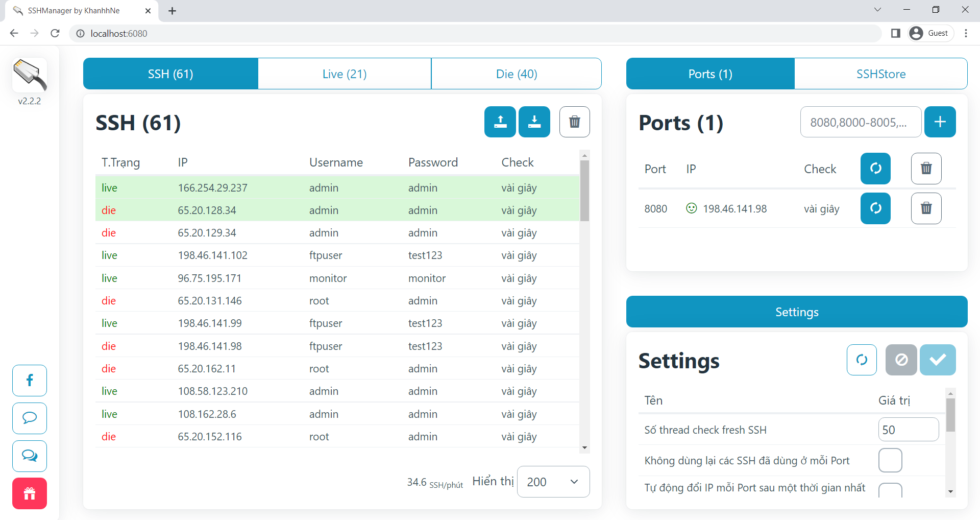Click the Password column header
Image resolution: width=980 pixels, height=520 pixels.
click(433, 162)
